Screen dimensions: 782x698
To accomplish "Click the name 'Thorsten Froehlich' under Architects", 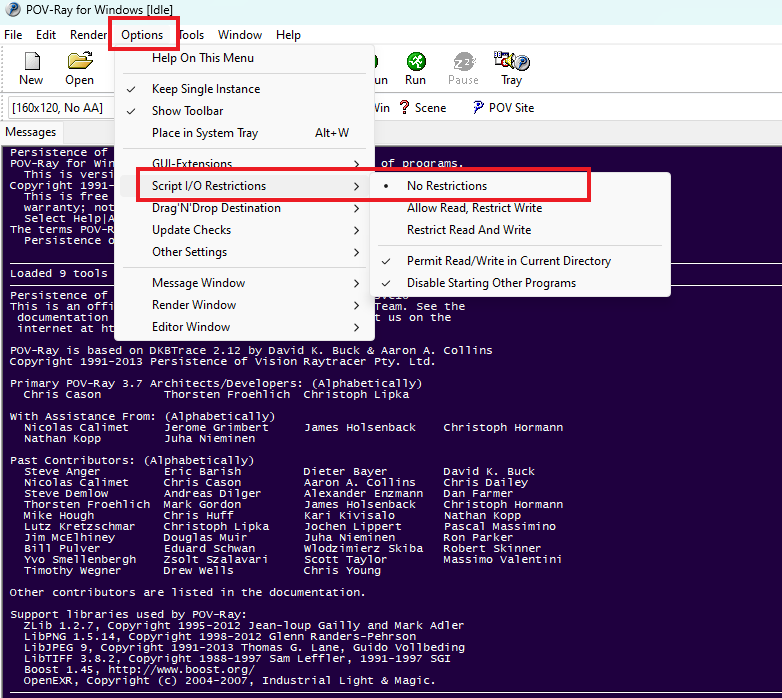I will [x=227, y=394].
